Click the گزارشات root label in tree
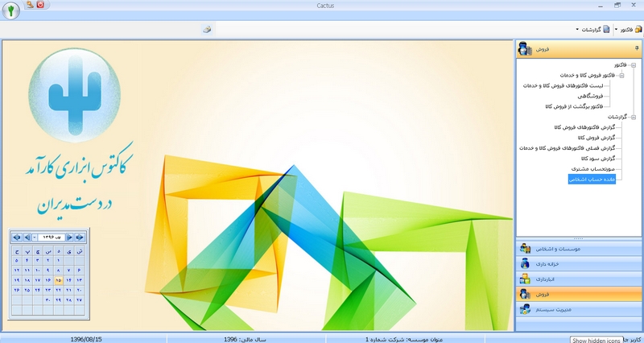644x343 pixels. click(618, 117)
